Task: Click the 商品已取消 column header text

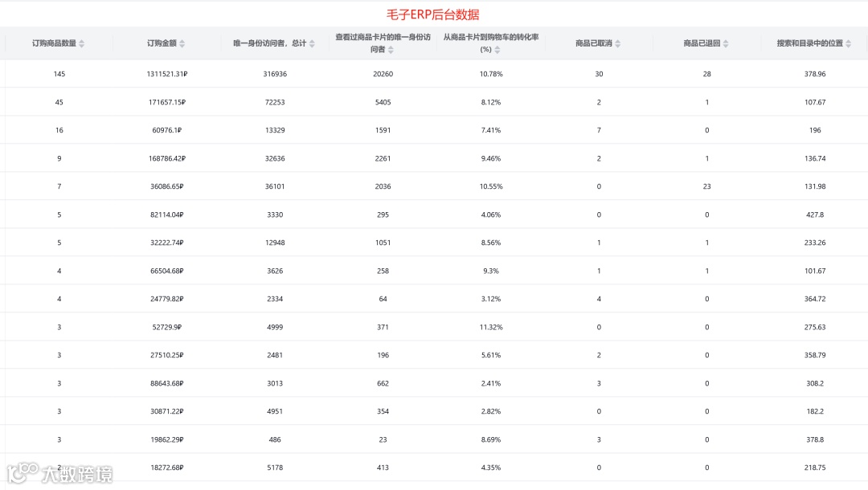Action: pyautogui.click(x=593, y=43)
